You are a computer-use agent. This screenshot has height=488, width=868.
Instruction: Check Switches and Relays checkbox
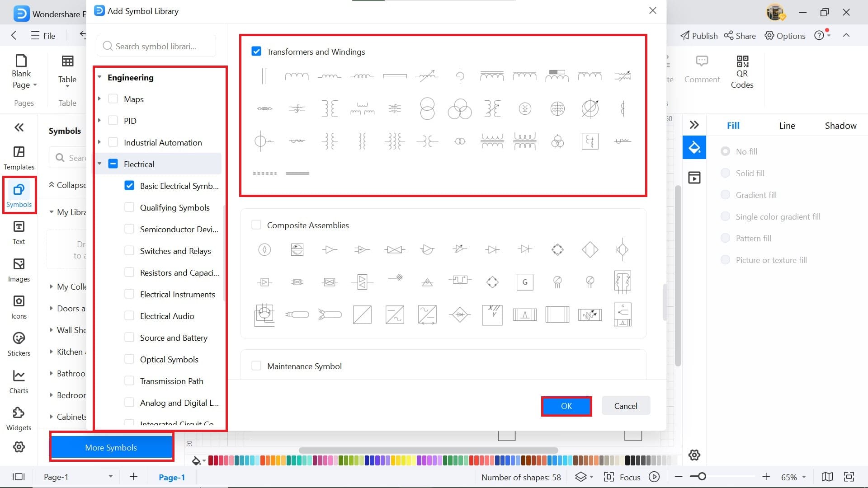[x=129, y=251]
